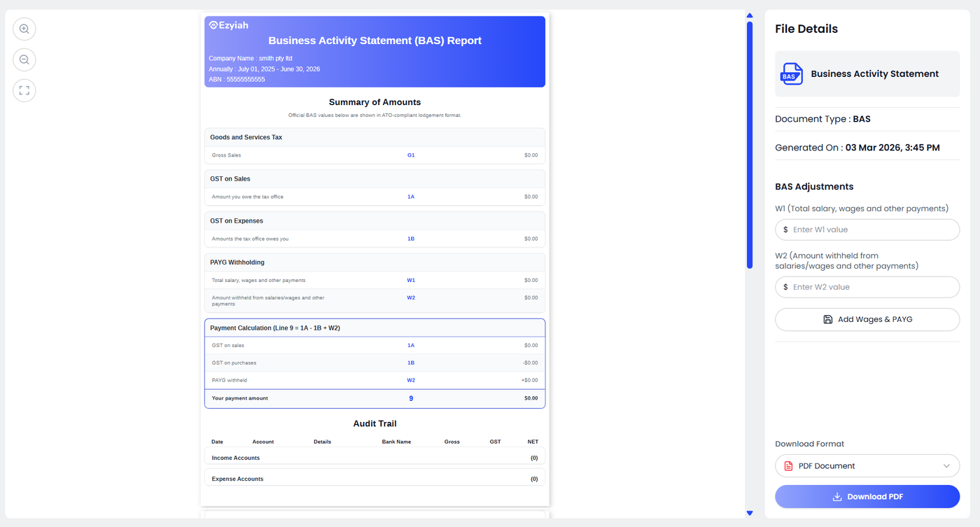980x527 pixels.
Task: Click the Ezyiah logo in report header
Action: point(229,25)
